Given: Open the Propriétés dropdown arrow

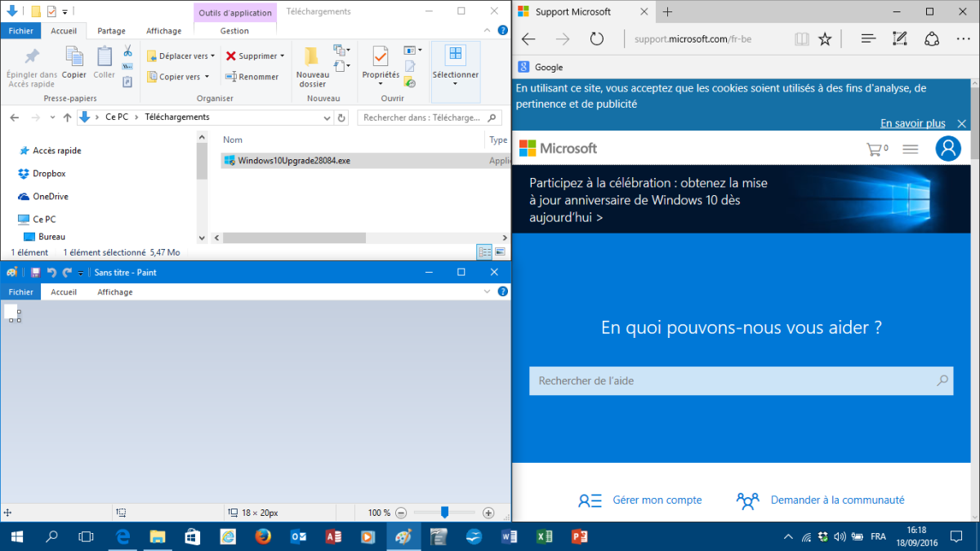Looking at the screenshot, I should pyautogui.click(x=381, y=83).
